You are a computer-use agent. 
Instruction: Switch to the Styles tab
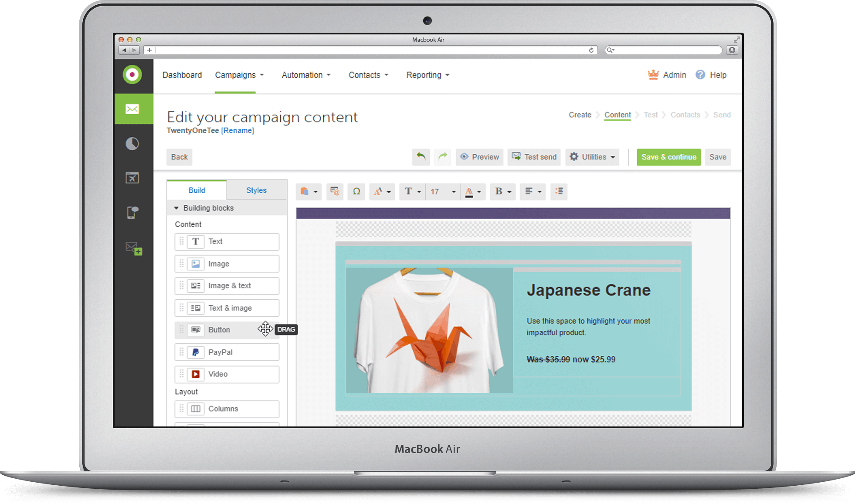[x=256, y=190]
